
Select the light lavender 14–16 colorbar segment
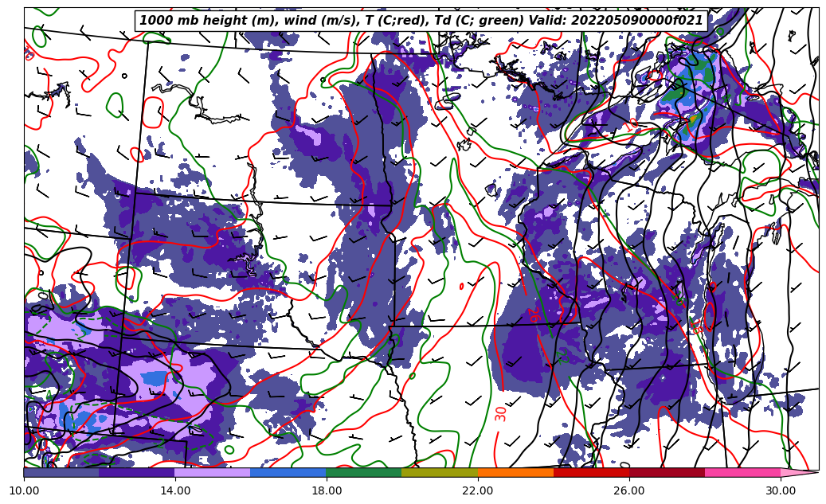pos(213,472)
